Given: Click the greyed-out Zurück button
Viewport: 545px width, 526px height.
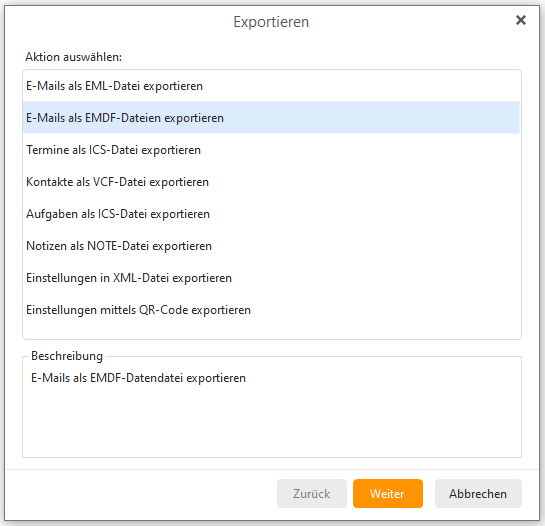Looking at the screenshot, I should (312, 493).
